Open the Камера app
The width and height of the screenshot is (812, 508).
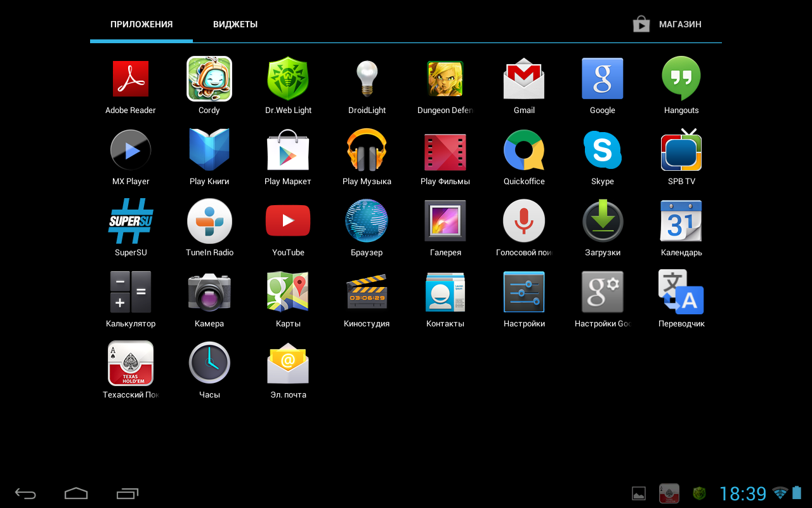tap(209, 292)
